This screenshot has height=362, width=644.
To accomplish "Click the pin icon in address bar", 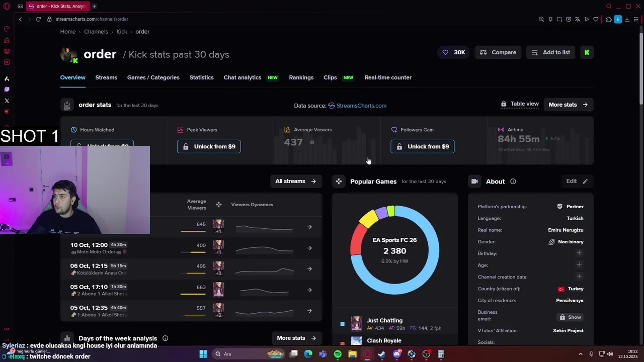I will click(x=550, y=19).
